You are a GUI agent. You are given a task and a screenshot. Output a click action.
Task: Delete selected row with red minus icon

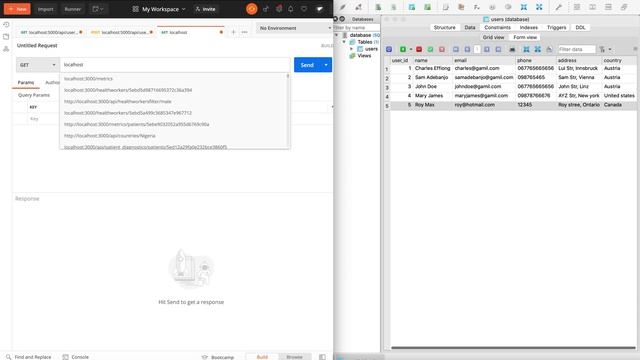[x=419, y=49]
